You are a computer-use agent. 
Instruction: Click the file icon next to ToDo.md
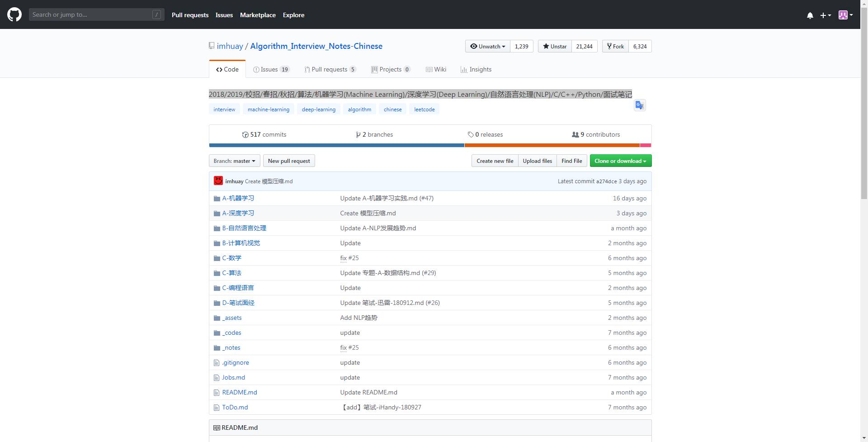217,408
